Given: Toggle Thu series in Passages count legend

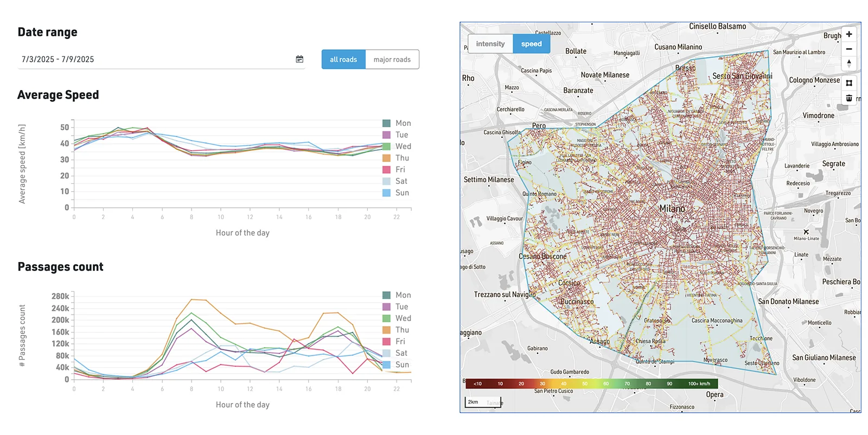Looking at the screenshot, I should pyautogui.click(x=396, y=330).
